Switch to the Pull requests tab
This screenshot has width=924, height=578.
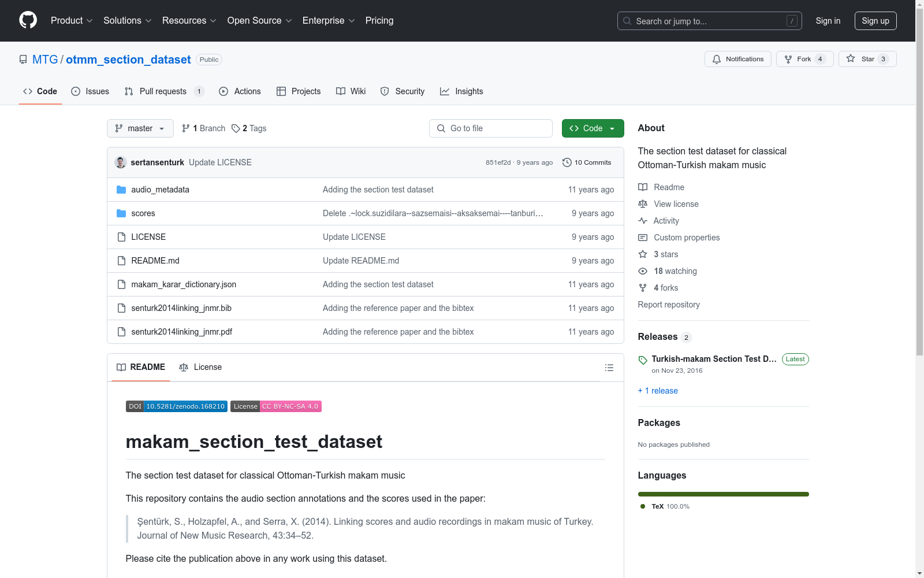coord(164,91)
